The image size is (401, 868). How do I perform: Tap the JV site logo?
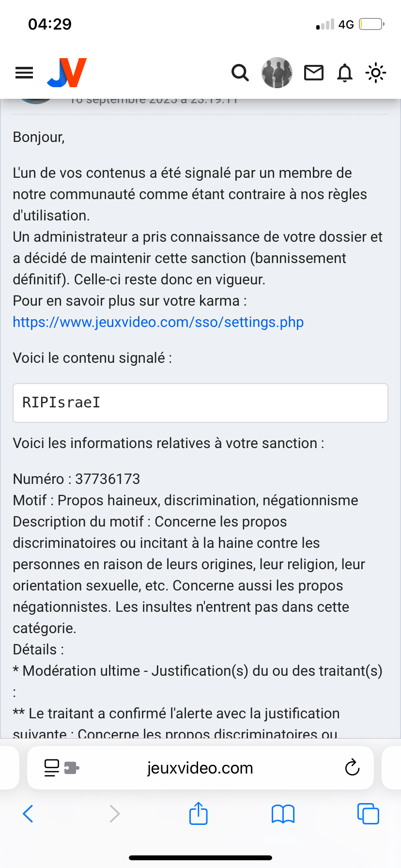[67, 73]
